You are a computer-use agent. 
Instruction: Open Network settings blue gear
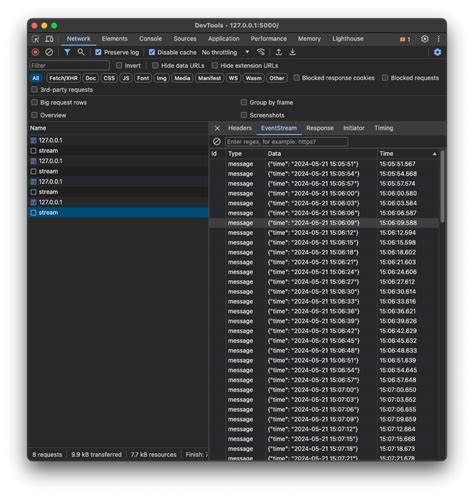click(437, 52)
